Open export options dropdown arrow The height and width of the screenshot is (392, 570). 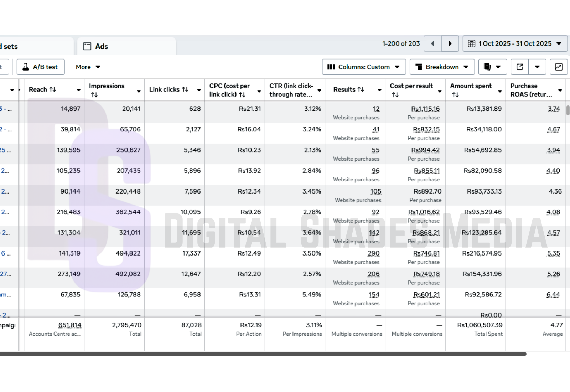537,67
